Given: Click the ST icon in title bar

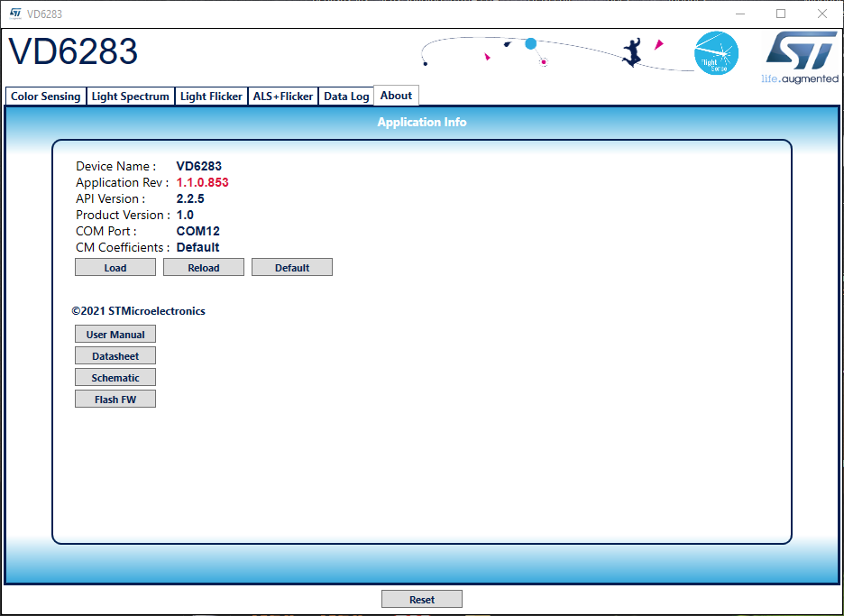Looking at the screenshot, I should 15,14.
